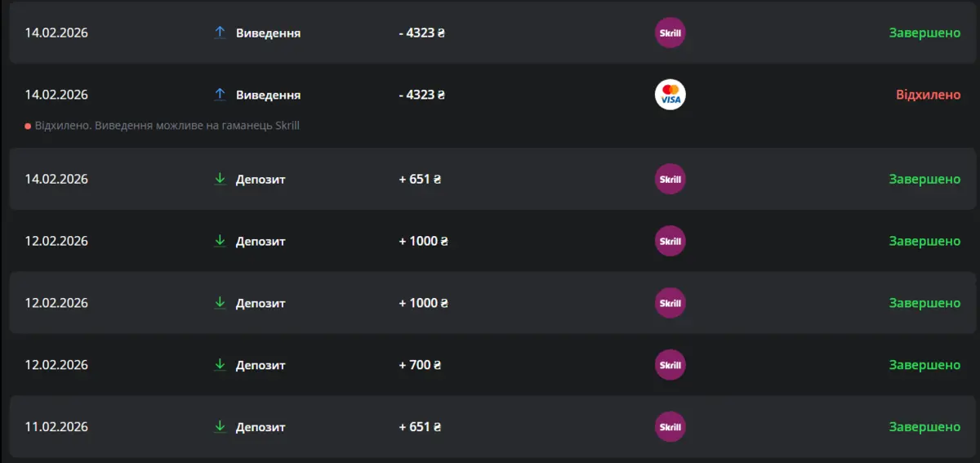Image resolution: width=980 pixels, height=463 pixels.
Task: Click blue arrow icon in completed withdrawal row
Action: 220,33
